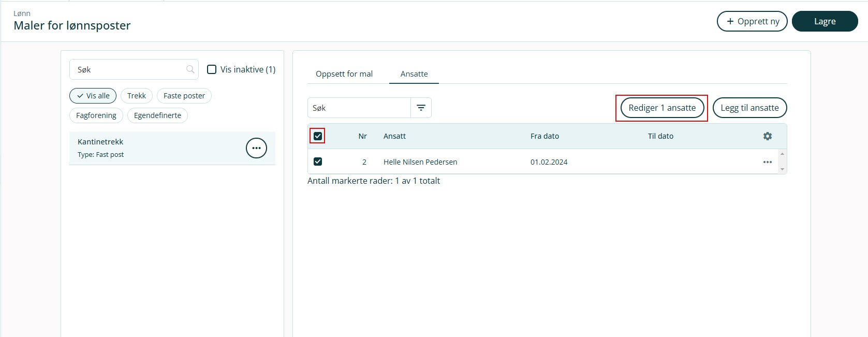This screenshot has width=868, height=337.
Task: Click the magnifier icon in template search
Action: pyautogui.click(x=190, y=69)
